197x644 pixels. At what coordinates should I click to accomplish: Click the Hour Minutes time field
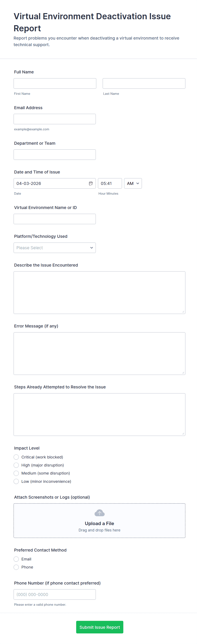(x=110, y=183)
